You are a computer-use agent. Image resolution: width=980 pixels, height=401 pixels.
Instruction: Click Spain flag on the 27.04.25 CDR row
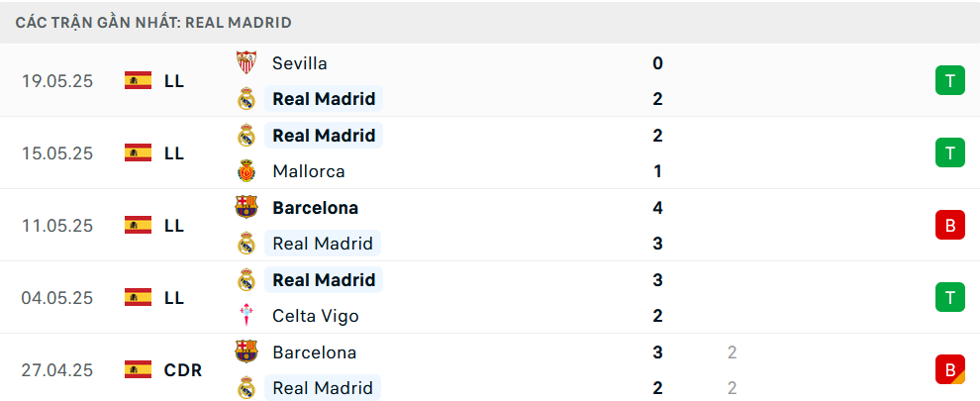click(138, 370)
